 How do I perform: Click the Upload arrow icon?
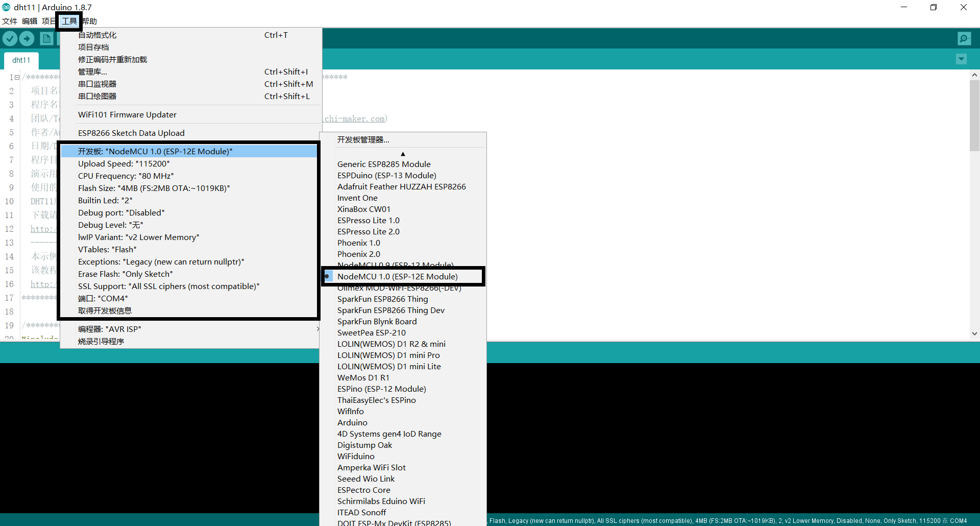coord(27,38)
